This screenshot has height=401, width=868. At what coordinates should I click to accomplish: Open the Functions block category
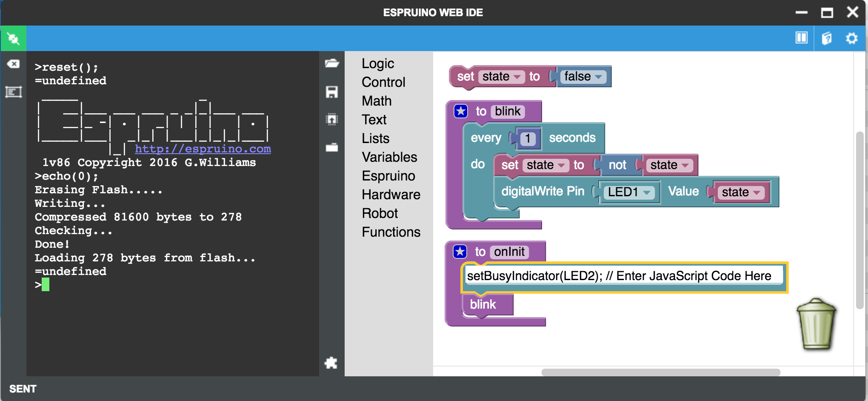pyautogui.click(x=391, y=232)
